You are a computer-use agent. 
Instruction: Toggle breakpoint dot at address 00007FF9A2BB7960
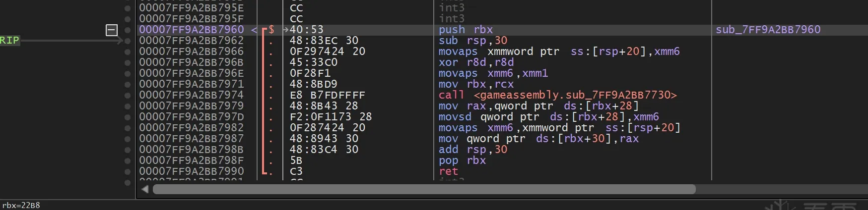click(128, 30)
